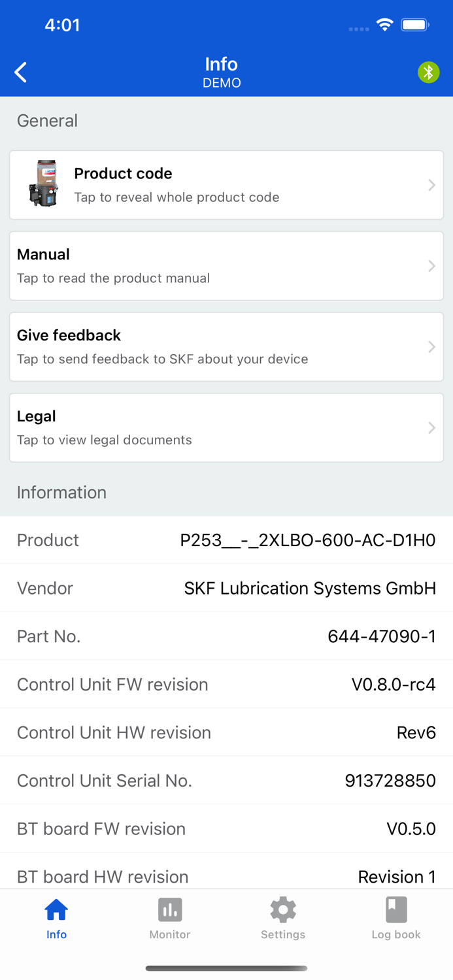Tap 'Tap to read the product manual'

(113, 278)
